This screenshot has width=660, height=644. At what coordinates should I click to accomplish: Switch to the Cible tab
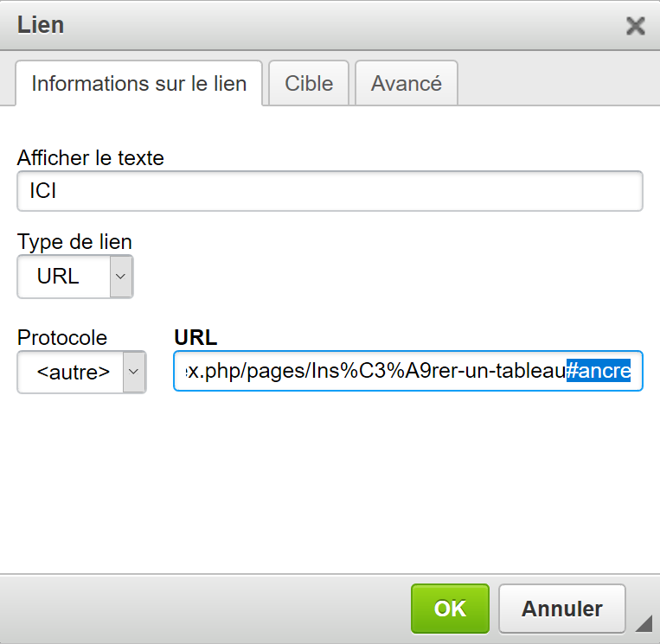coord(309,83)
